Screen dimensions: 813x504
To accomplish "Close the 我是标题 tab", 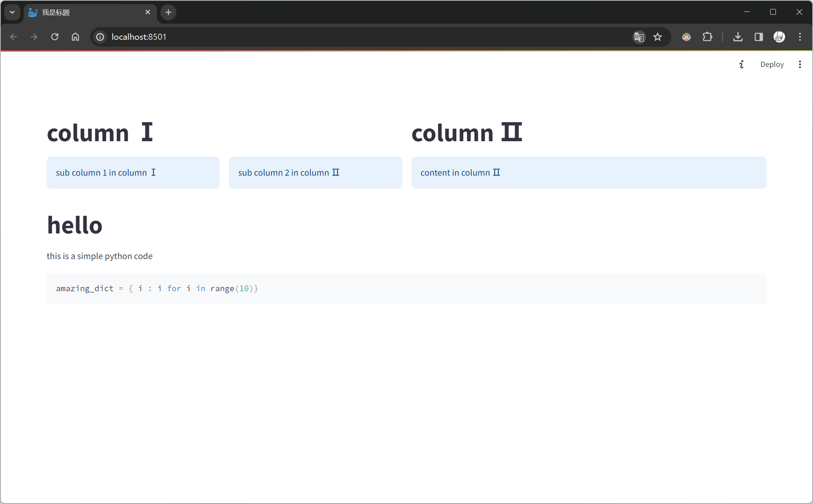I will pyautogui.click(x=148, y=12).
